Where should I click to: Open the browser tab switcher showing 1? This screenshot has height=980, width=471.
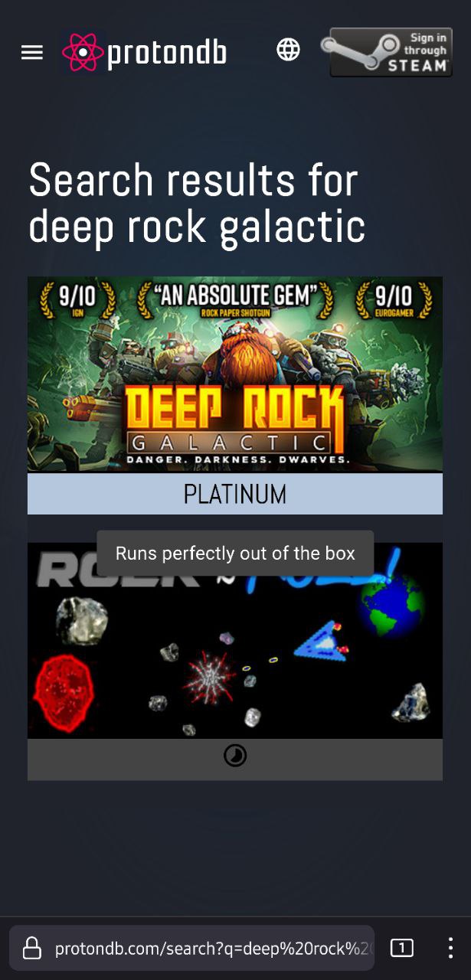click(401, 948)
